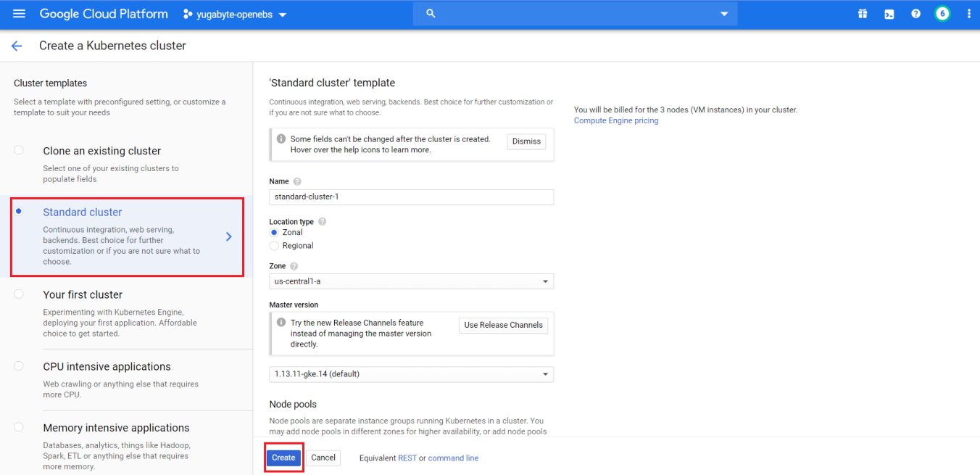Choose CPU intensive applications template
The image size is (980, 475).
point(19,366)
